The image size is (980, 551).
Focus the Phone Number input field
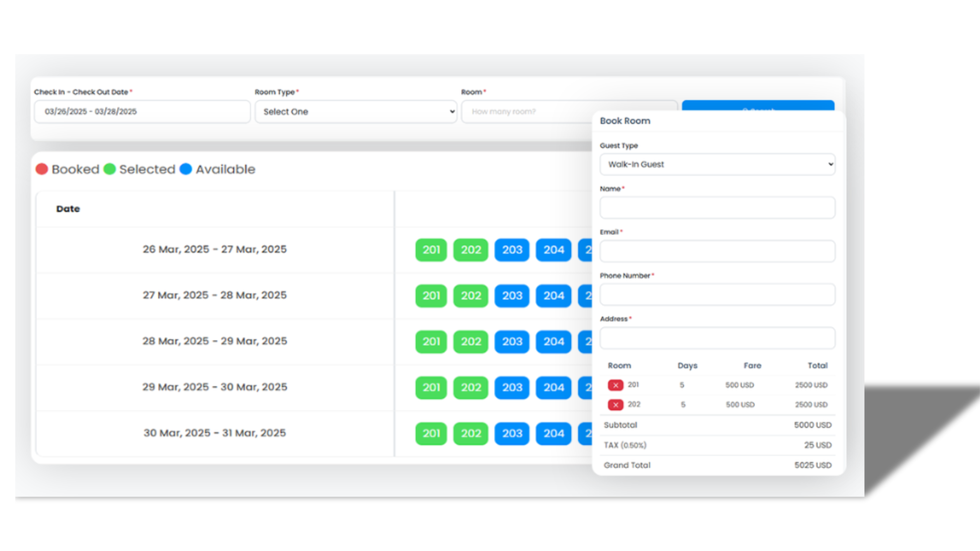717,294
